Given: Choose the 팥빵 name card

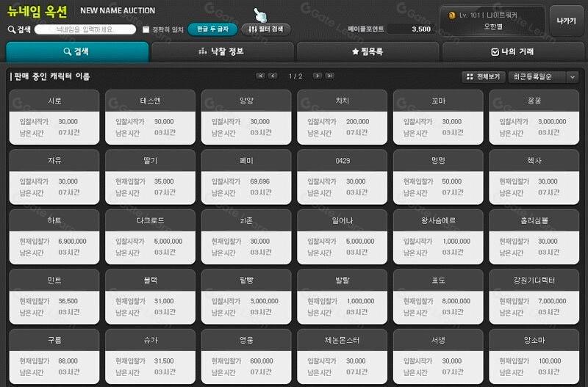Looking at the screenshot, I should click(246, 297).
